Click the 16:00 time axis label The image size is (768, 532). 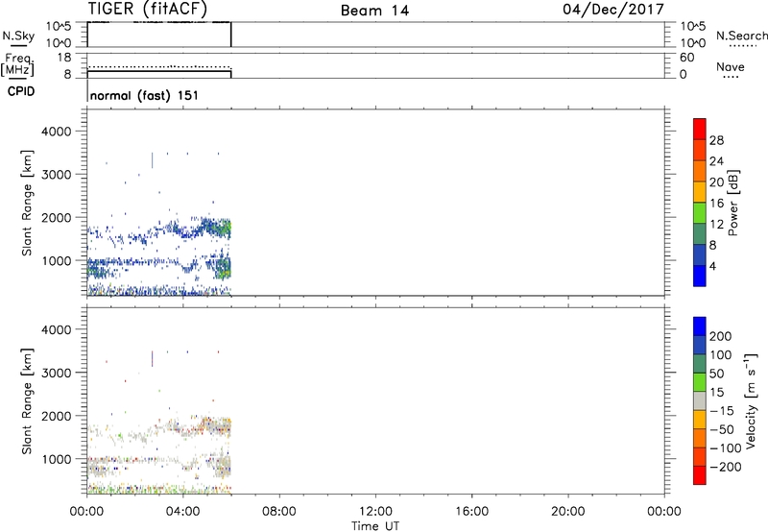(471, 512)
